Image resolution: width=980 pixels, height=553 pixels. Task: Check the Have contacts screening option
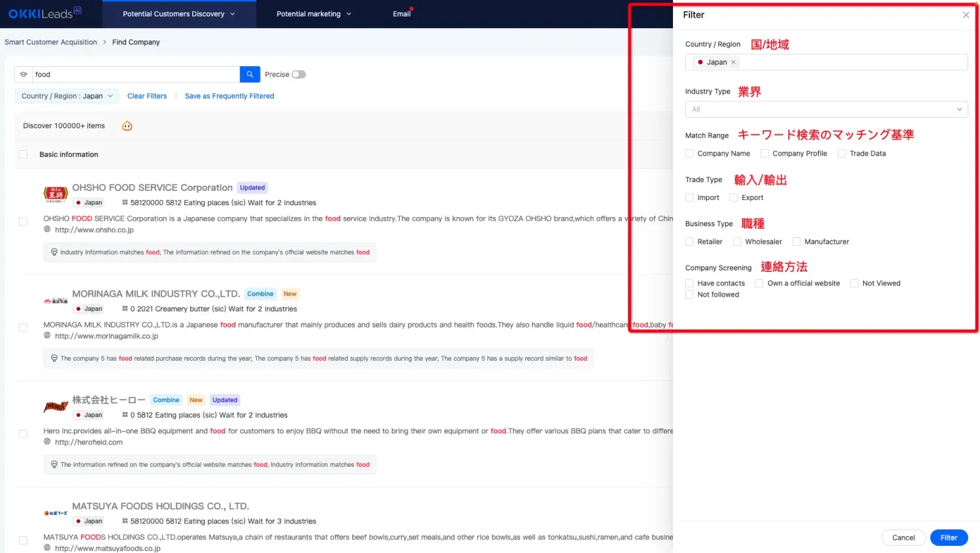coord(689,283)
